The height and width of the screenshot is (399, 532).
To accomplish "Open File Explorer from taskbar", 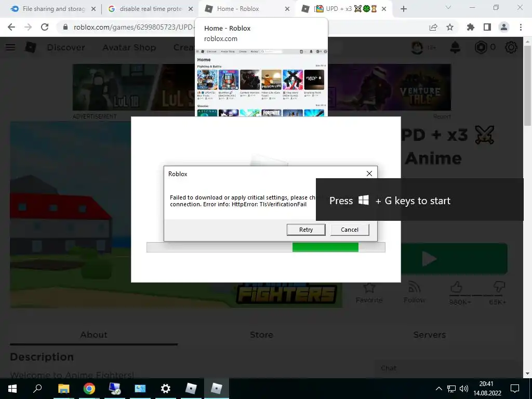I will pyautogui.click(x=63, y=389).
